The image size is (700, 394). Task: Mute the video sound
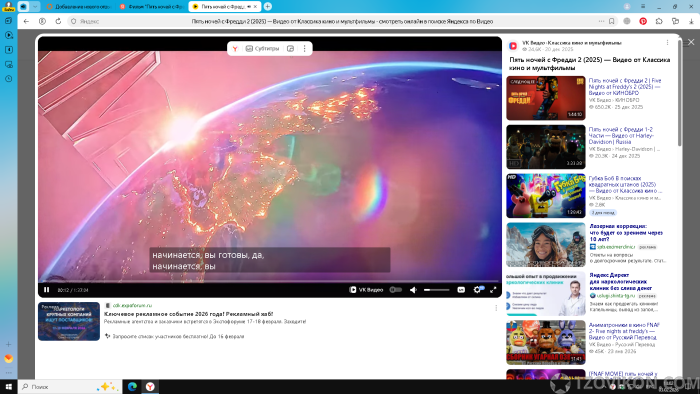413,290
